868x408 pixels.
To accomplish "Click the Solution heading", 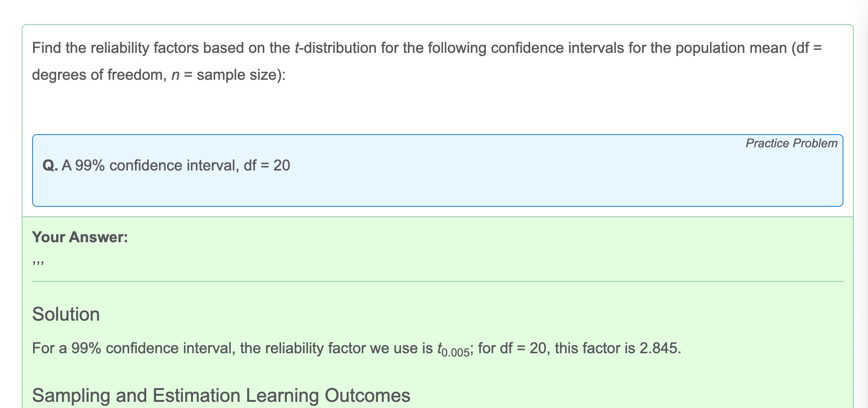I will [x=66, y=314].
